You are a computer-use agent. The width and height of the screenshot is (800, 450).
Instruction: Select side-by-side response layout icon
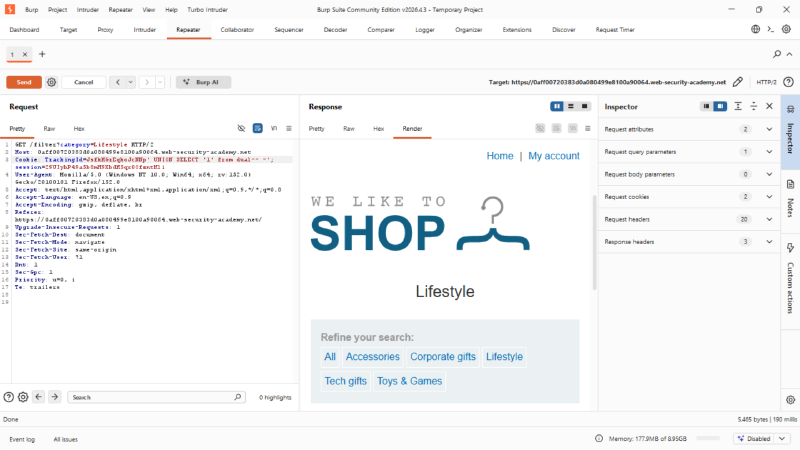(x=557, y=106)
